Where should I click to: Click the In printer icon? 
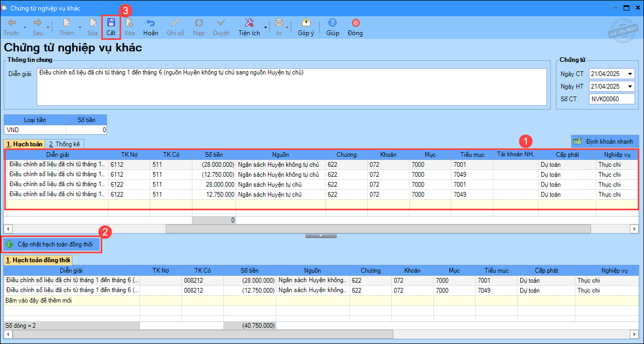coord(278,23)
